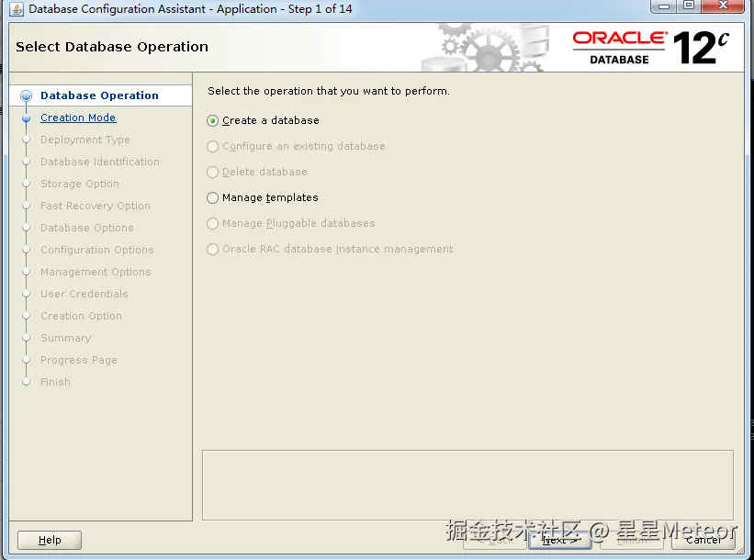The width and height of the screenshot is (754, 560).
Task: Click the Database Options step
Action: click(87, 228)
